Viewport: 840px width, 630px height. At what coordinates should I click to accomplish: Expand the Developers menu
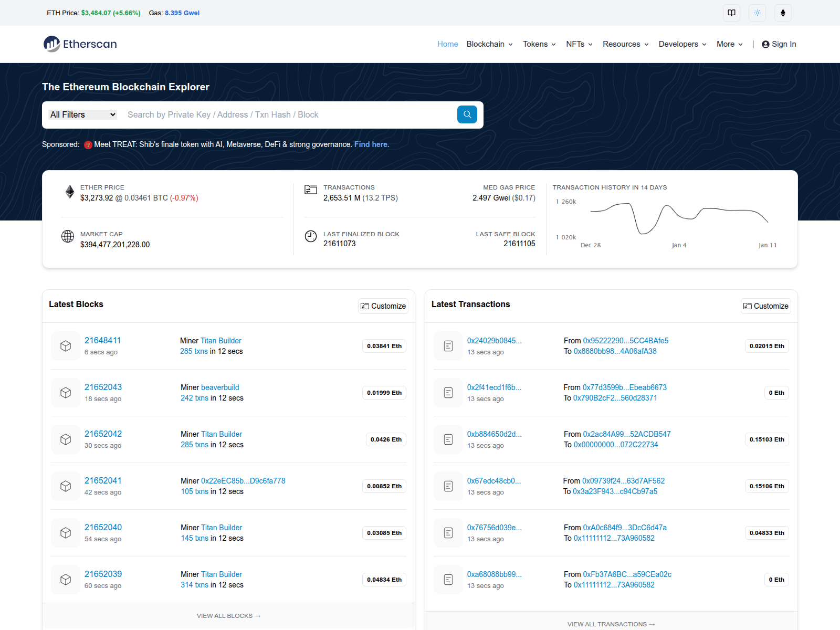pyautogui.click(x=681, y=44)
